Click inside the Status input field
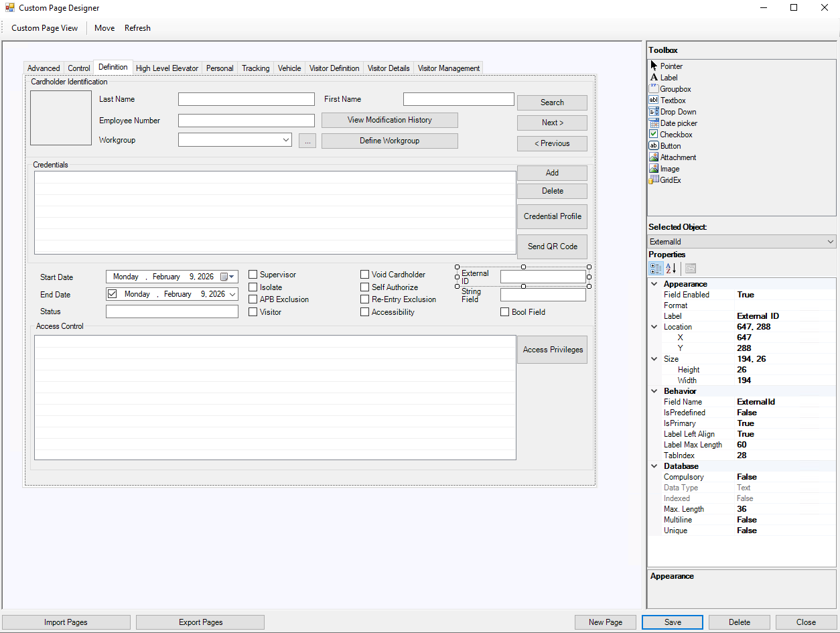Screen dimensions: 840x633 pyautogui.click(x=171, y=311)
